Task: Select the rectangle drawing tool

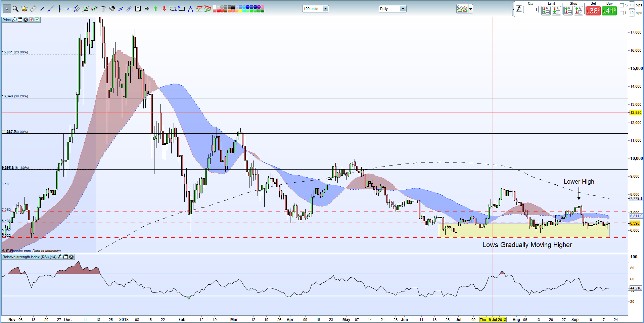Action: point(182,9)
